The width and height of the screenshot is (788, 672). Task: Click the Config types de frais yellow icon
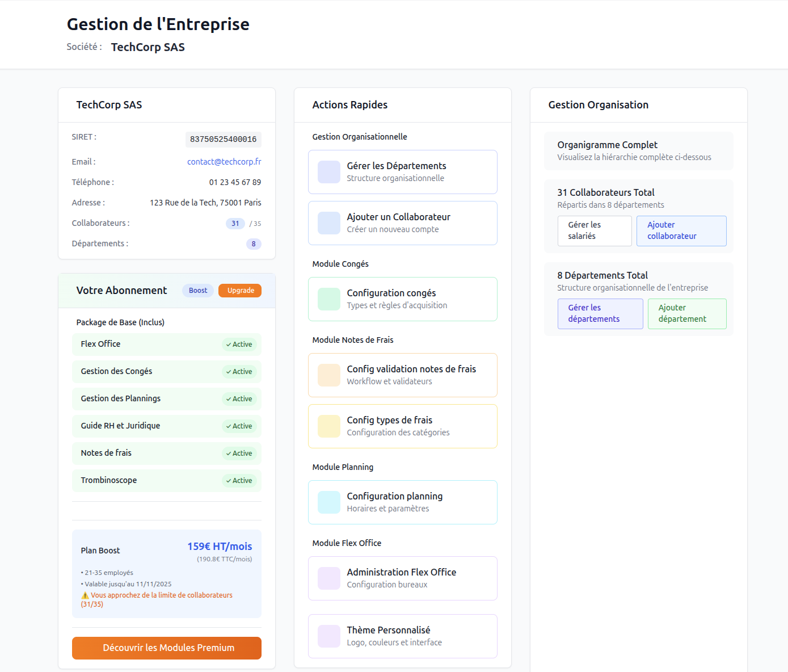[x=328, y=426]
